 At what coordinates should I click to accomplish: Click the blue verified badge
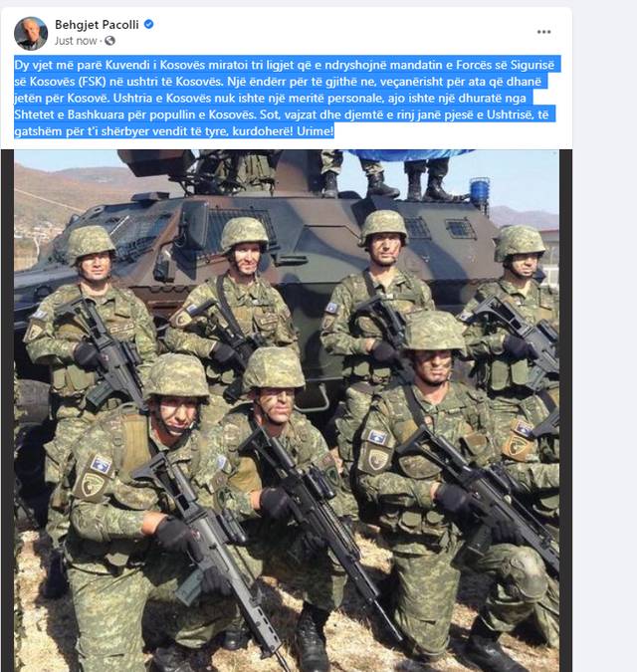(x=148, y=25)
